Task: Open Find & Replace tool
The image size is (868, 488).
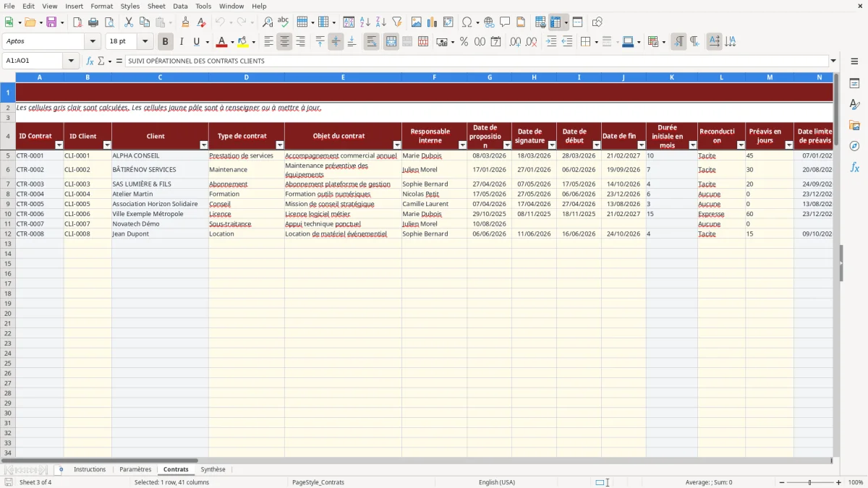Action: click(268, 22)
